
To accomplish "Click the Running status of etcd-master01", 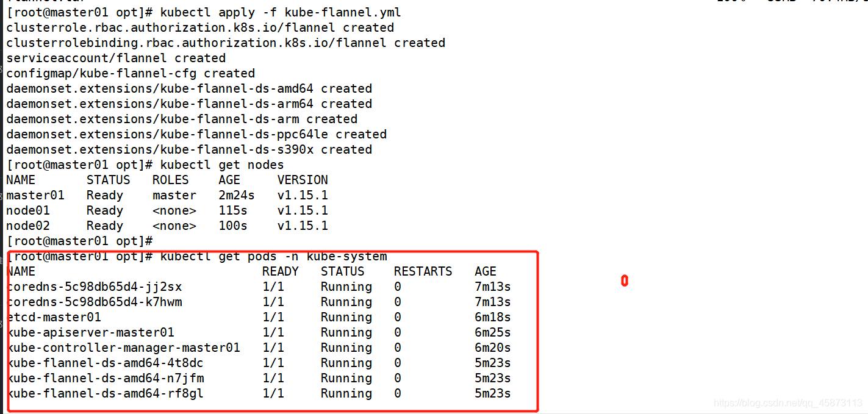I will coord(346,317).
